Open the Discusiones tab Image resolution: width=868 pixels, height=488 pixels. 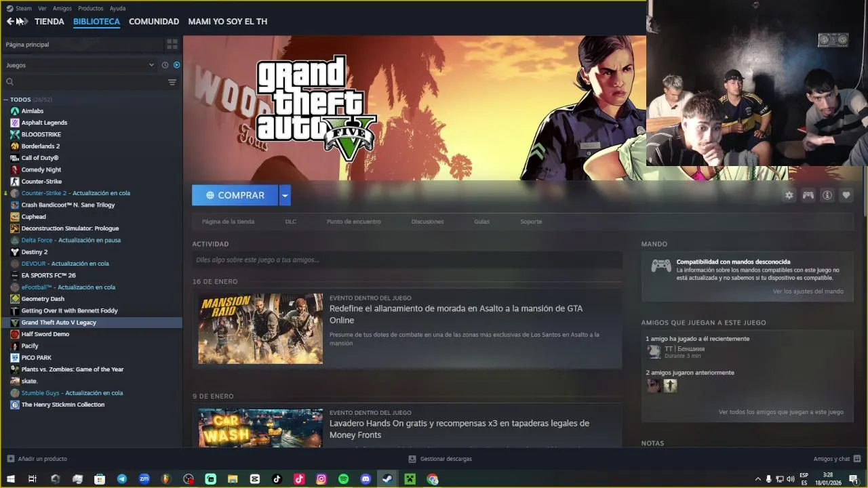click(427, 222)
